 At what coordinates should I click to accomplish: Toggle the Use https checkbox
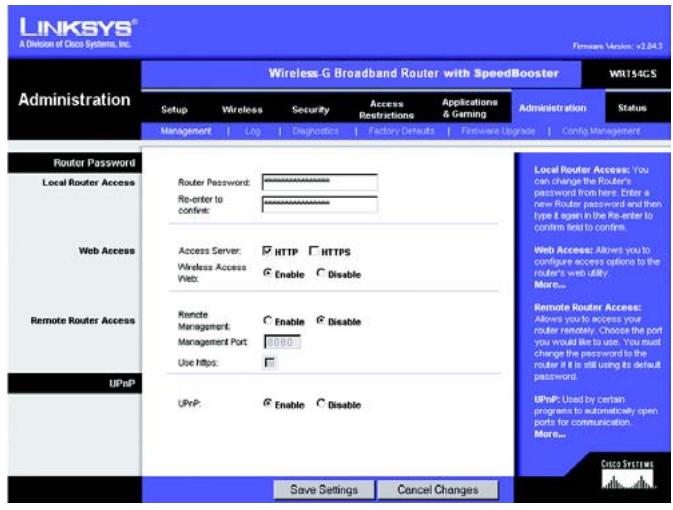(x=269, y=363)
